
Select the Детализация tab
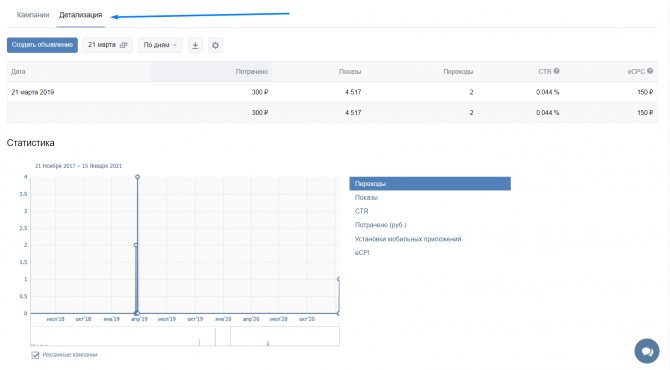80,15
